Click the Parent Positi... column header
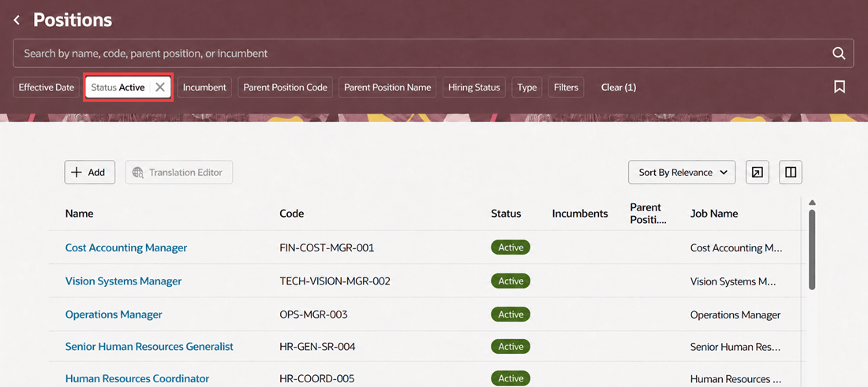The image size is (868, 387). tap(648, 214)
